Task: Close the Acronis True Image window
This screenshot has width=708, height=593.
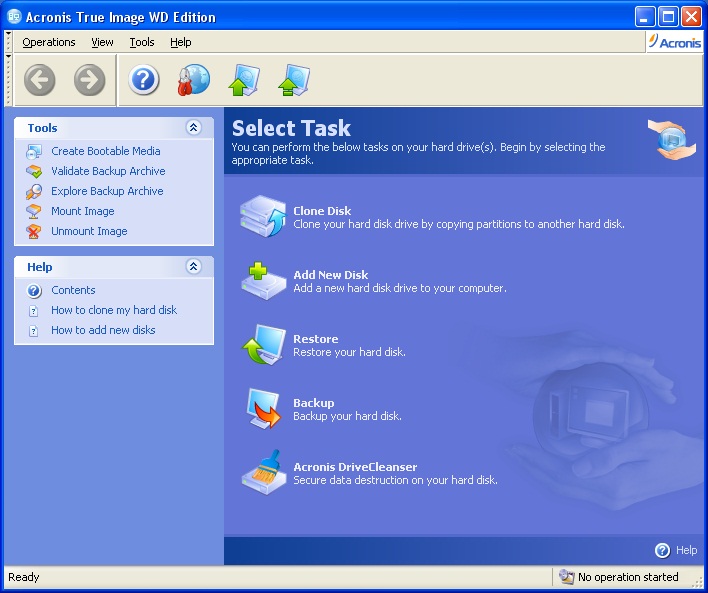Action: (x=691, y=17)
